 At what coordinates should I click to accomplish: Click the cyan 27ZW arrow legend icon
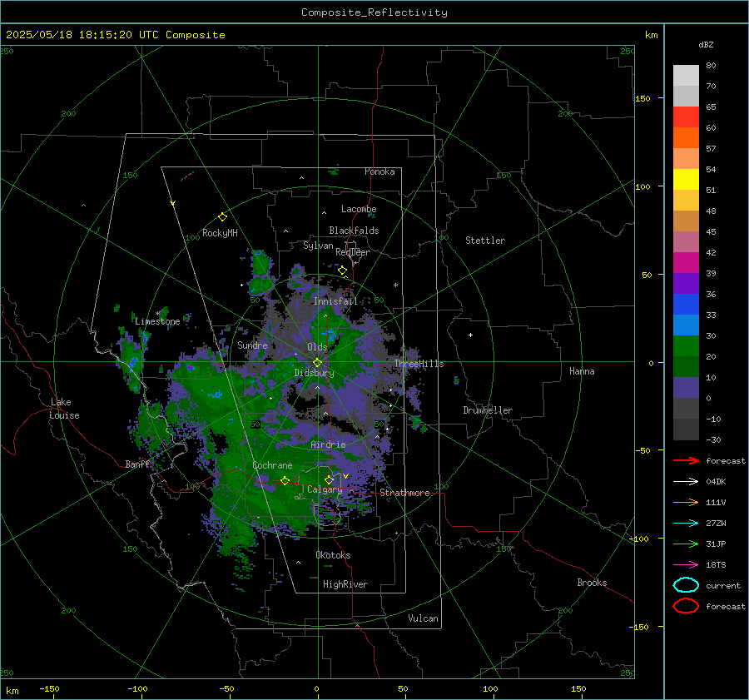click(x=686, y=524)
